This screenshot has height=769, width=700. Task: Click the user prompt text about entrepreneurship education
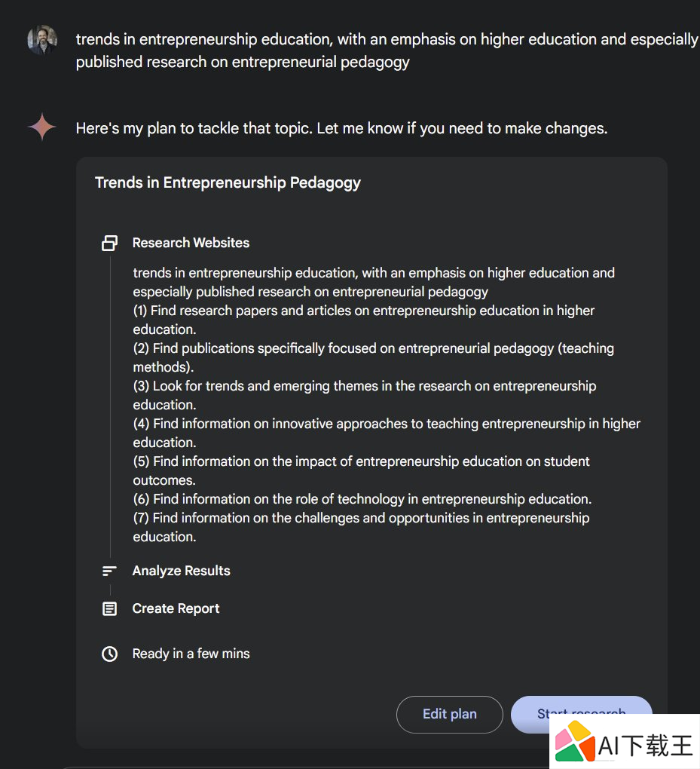[387, 51]
